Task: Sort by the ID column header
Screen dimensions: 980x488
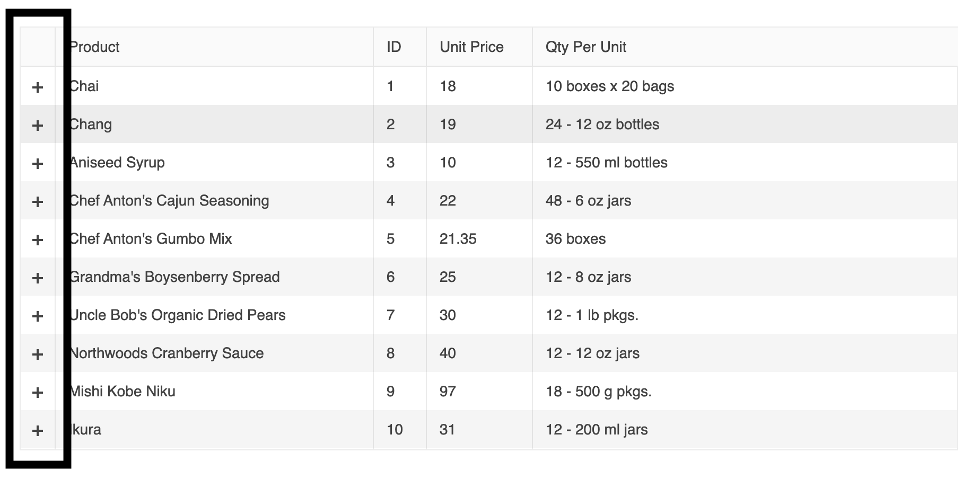Action: coord(394,47)
